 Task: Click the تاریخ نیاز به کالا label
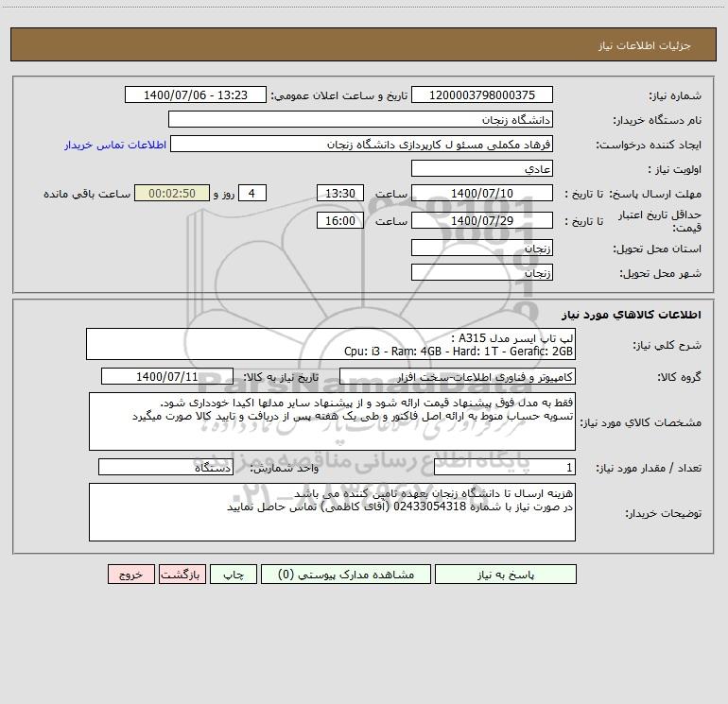281,377
